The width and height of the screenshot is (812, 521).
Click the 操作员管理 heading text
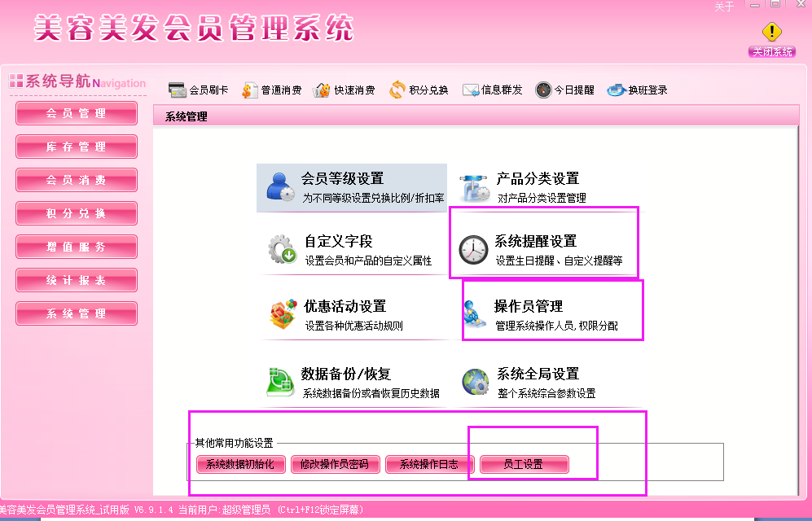tap(529, 306)
